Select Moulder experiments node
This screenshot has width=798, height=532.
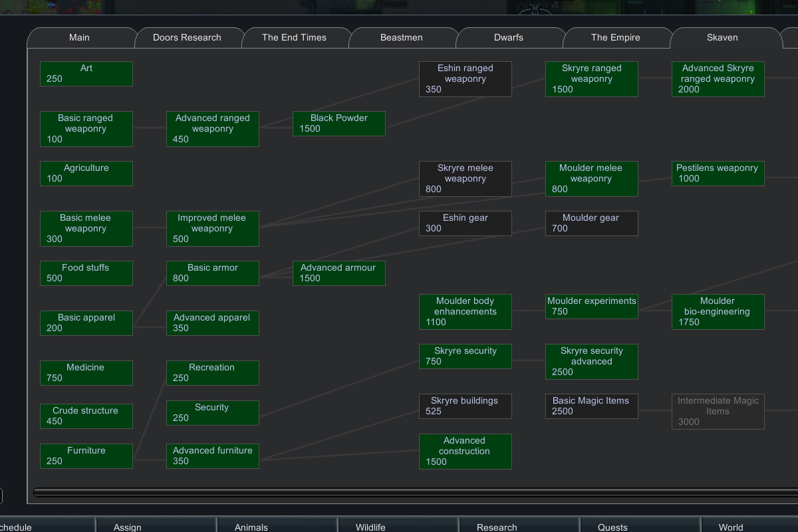click(x=592, y=307)
